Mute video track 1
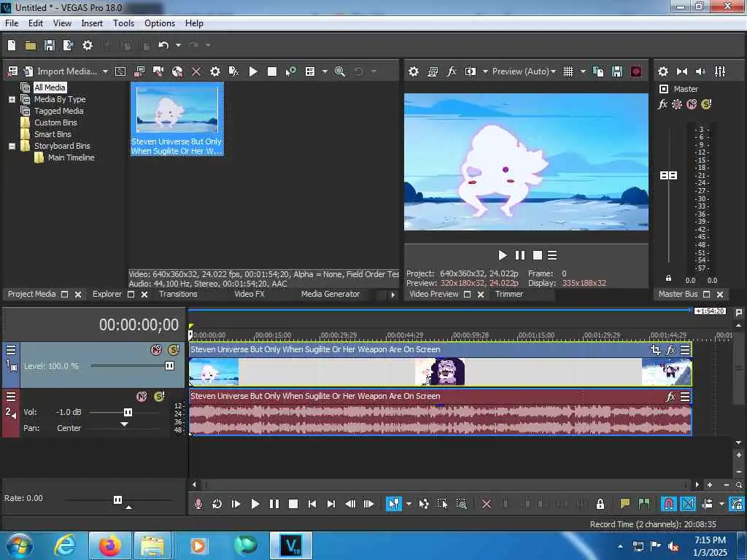 (x=156, y=351)
